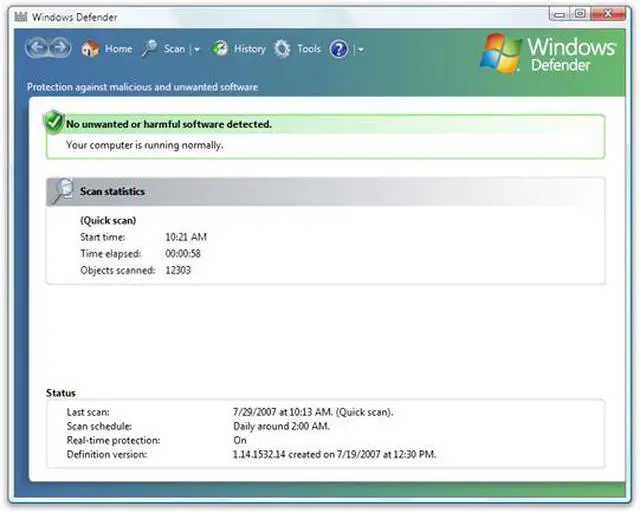Click the Tools gear icon
Image resolution: width=640 pixels, height=513 pixels.
click(x=282, y=49)
